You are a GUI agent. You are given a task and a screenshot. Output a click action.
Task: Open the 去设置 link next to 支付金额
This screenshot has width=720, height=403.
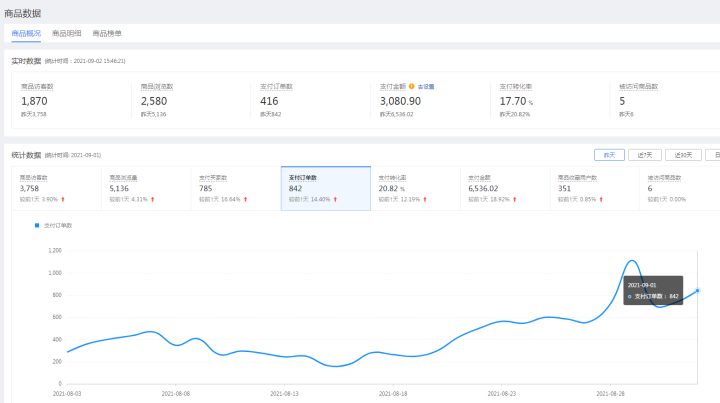[426, 87]
